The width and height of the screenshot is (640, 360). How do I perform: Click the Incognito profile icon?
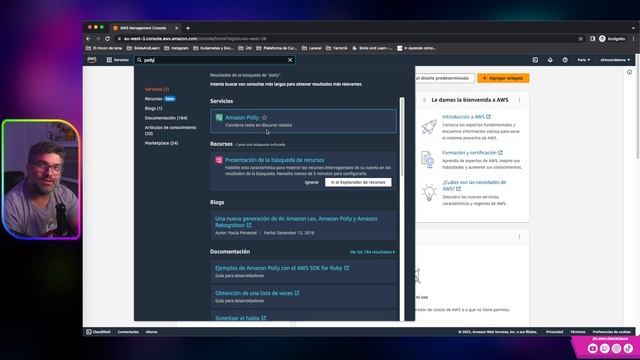[x=612, y=39]
